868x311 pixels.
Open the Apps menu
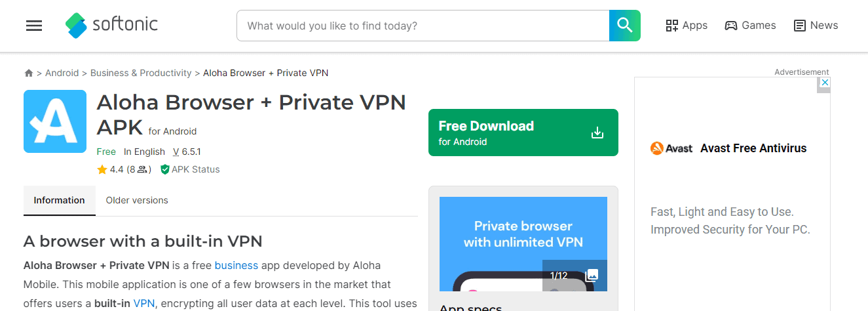point(687,26)
